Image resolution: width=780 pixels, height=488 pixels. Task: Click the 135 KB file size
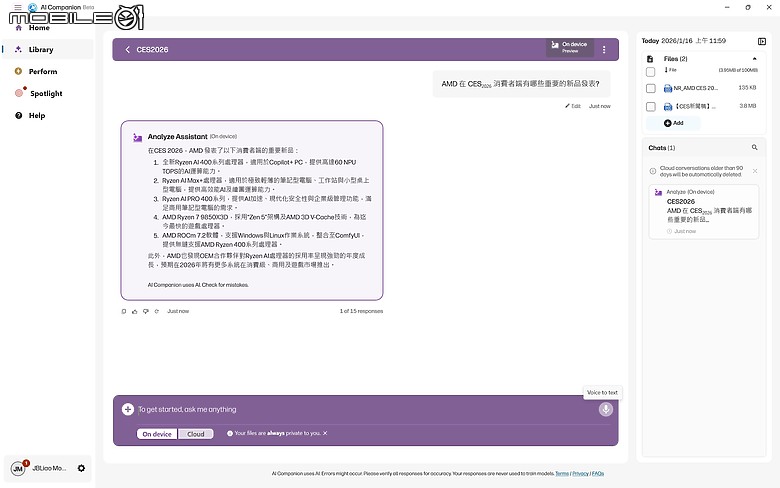pyautogui.click(x=747, y=88)
